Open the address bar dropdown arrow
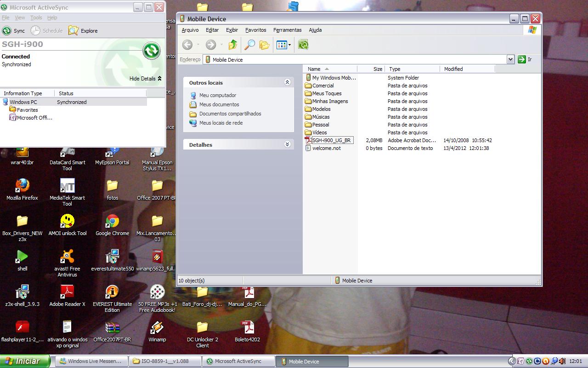This screenshot has height=368, width=588. click(x=510, y=59)
